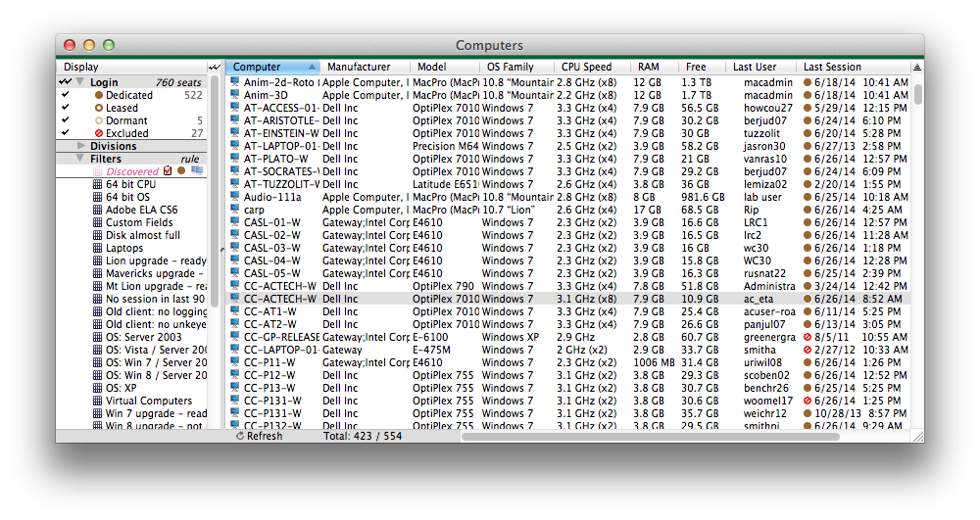Screen dimensions: 980x520
Task: Click the computer icon for carp
Action: pyautogui.click(x=235, y=210)
